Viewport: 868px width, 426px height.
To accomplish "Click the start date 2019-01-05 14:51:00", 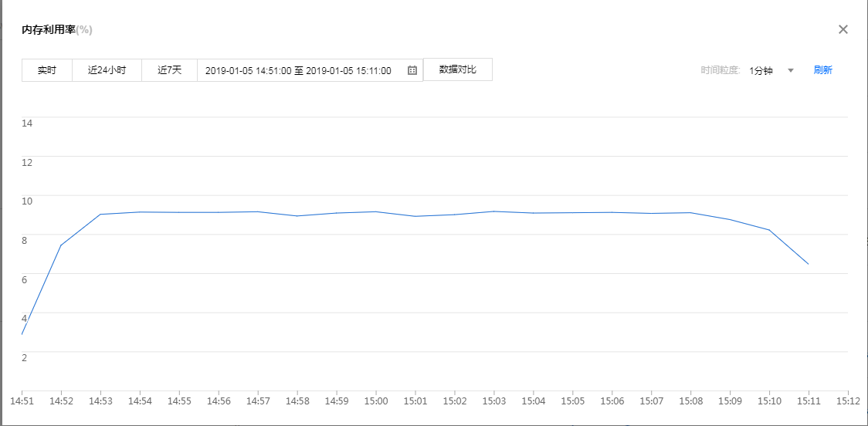I will coord(248,70).
